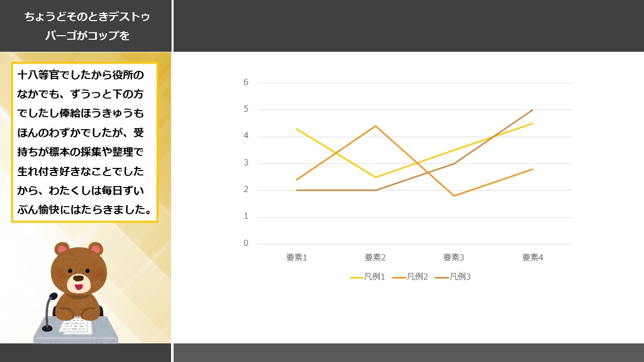The height and width of the screenshot is (362, 644).
Task: Click 凡例2 line peak at 要素2
Action: [x=375, y=126]
